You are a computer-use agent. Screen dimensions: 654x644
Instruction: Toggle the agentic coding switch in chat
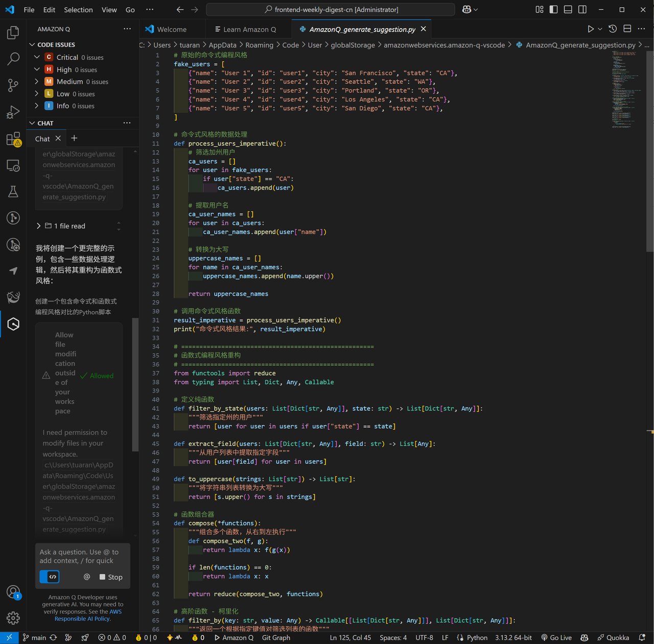50,577
